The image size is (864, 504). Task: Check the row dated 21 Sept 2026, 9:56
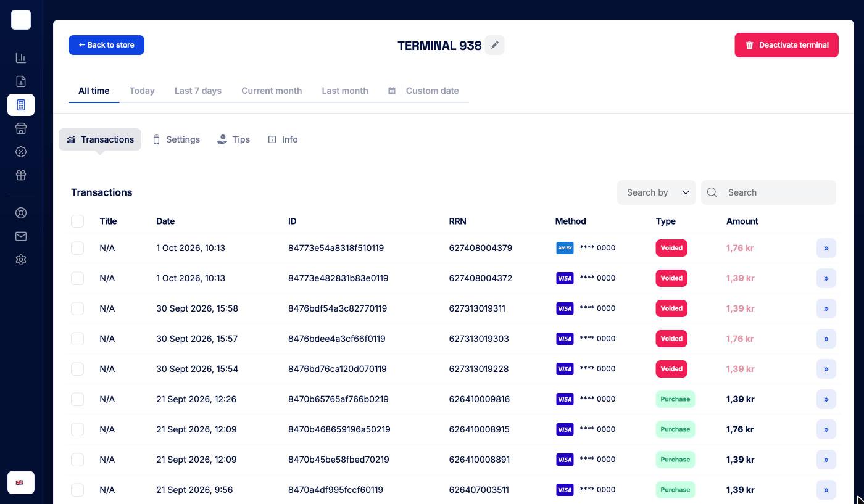click(77, 490)
